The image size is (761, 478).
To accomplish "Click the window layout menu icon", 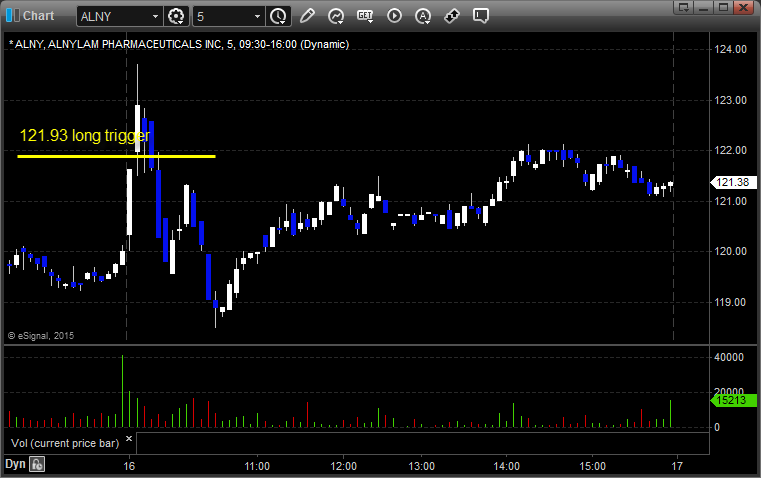I will pos(684,7).
